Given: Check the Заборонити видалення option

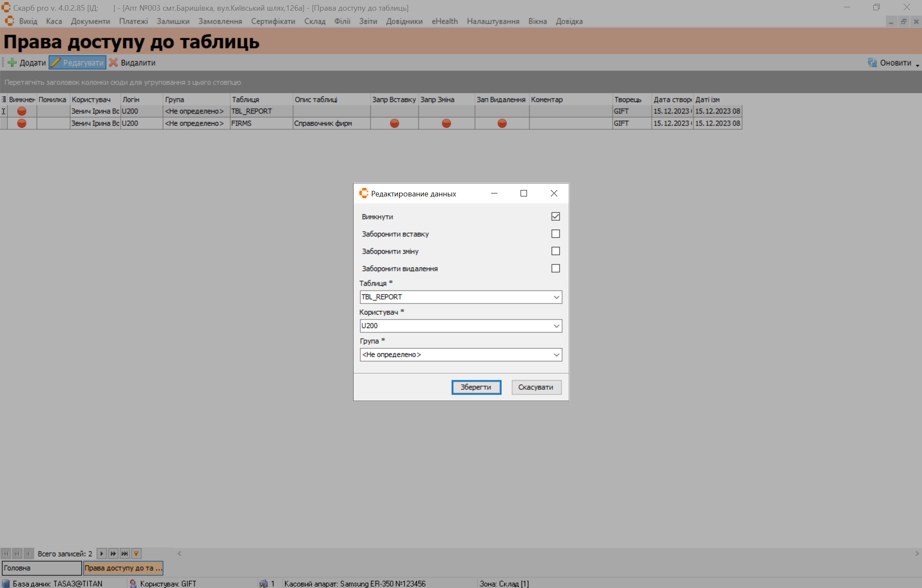Looking at the screenshot, I should click(x=555, y=269).
